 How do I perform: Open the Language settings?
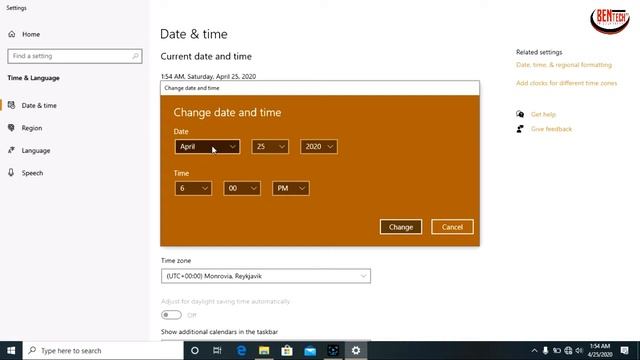[36, 150]
